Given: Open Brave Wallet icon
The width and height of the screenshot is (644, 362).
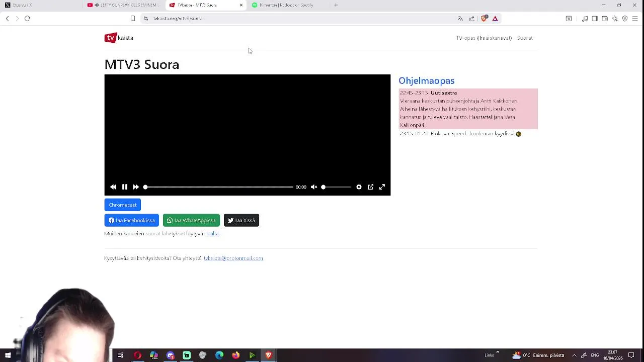Looking at the screenshot, I should click(x=605, y=19).
